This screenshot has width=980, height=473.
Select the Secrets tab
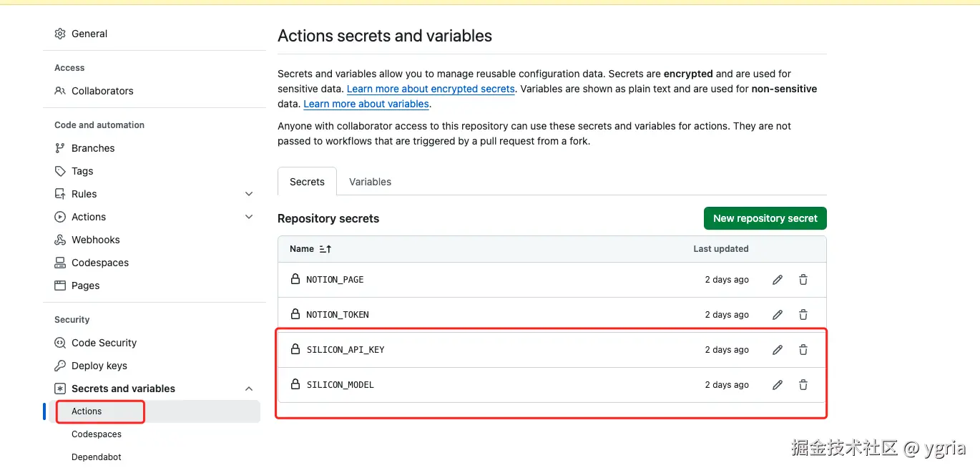click(307, 182)
